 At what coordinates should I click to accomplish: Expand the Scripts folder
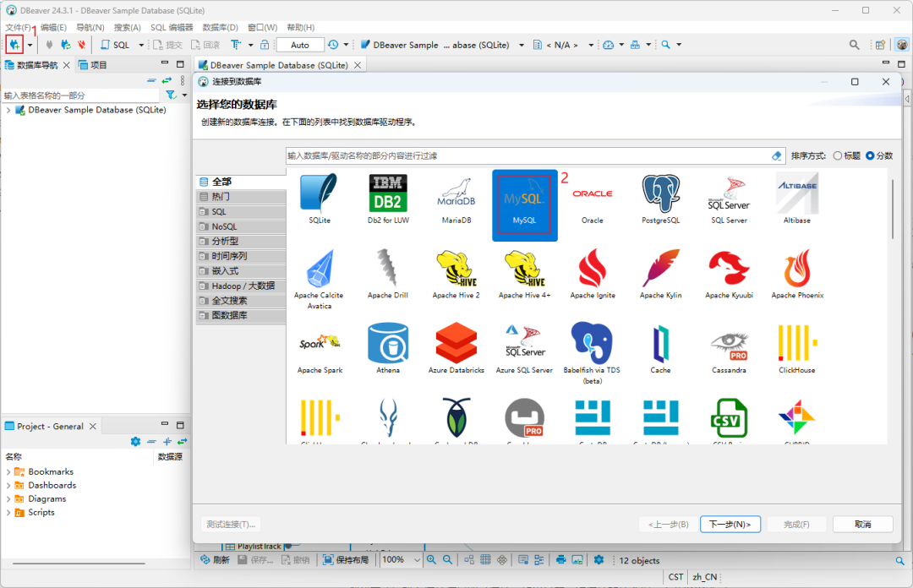pyautogui.click(x=8, y=512)
